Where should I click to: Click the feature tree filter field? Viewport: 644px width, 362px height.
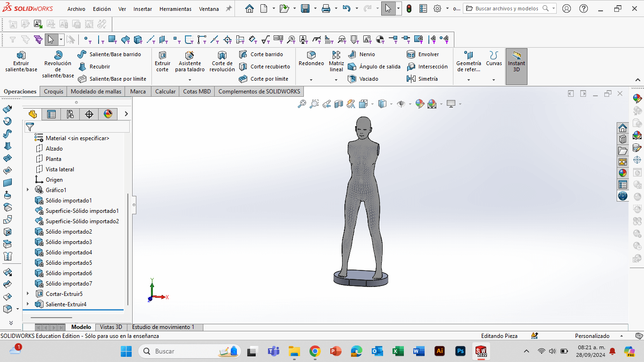click(x=77, y=126)
